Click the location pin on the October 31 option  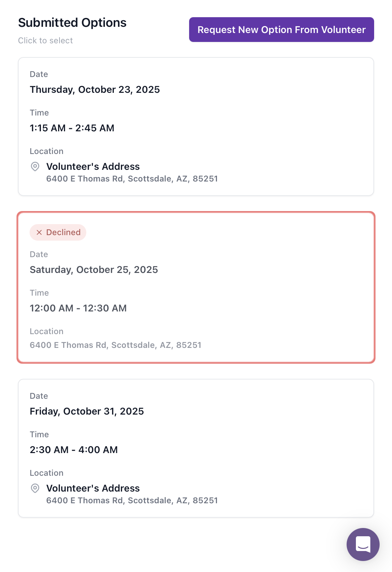point(35,488)
